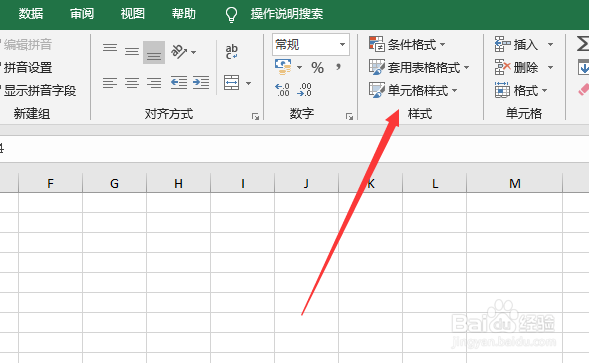Screen dimensions: 589x363
Task: Open alignment settings dialog launcher
Action: point(256,117)
